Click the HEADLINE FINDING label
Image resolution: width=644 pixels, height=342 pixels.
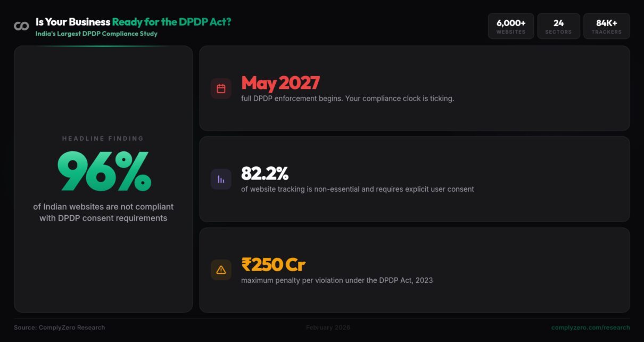pos(103,139)
